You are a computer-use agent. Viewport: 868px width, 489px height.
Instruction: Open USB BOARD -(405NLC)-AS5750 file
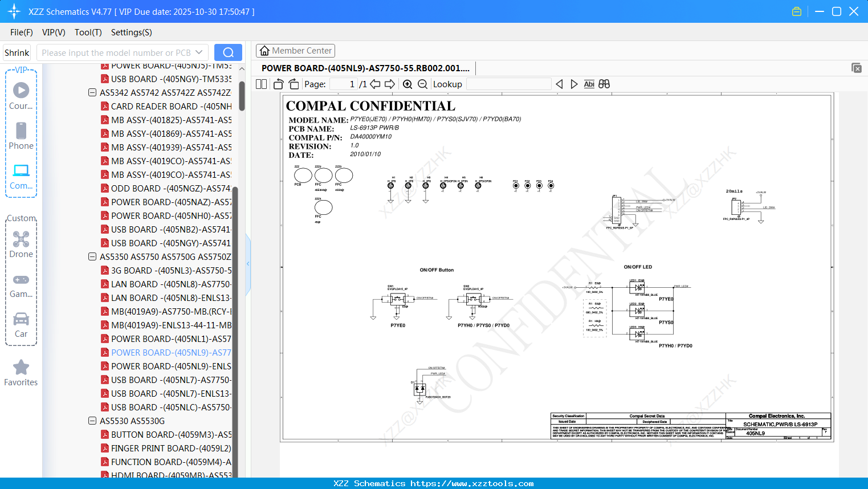pyautogui.click(x=166, y=407)
